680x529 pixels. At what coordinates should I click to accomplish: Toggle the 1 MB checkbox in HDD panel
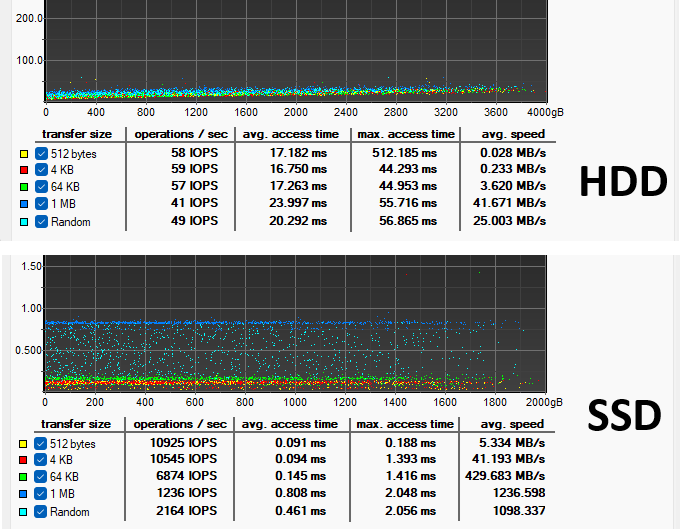coord(41,203)
